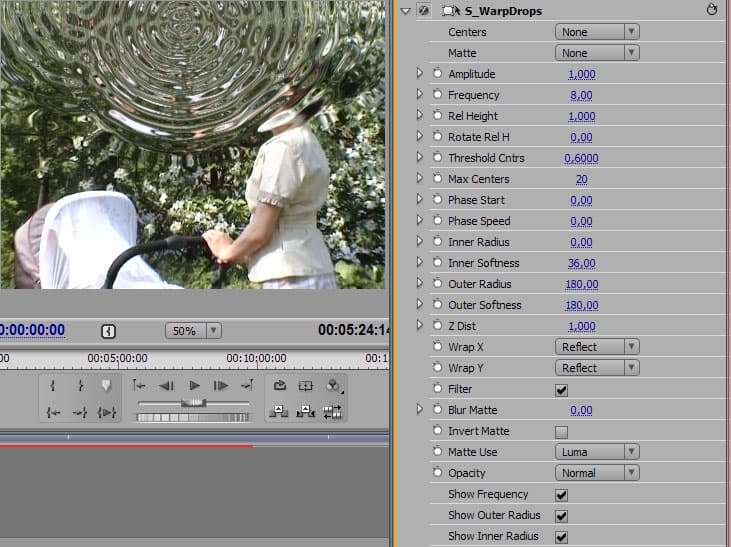Viewport: 731px width, 547px height.
Task: Uncheck Show Outer Radius checkbox
Action: (x=561, y=516)
